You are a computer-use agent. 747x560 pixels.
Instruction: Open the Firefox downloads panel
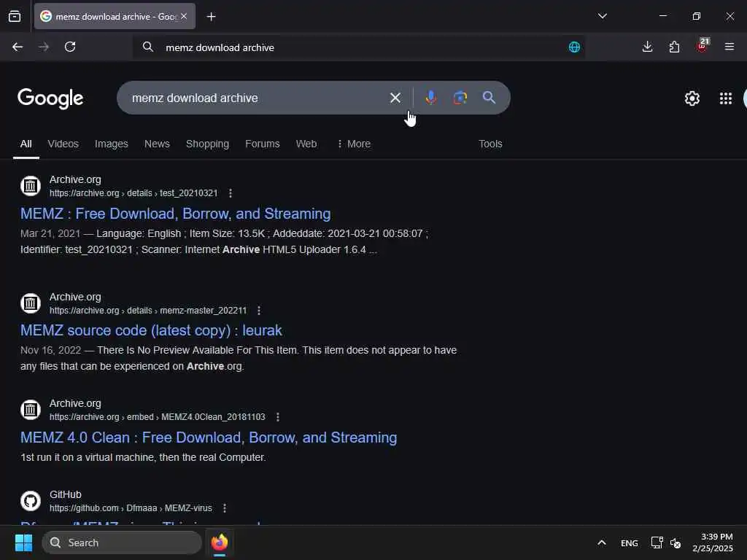647,47
